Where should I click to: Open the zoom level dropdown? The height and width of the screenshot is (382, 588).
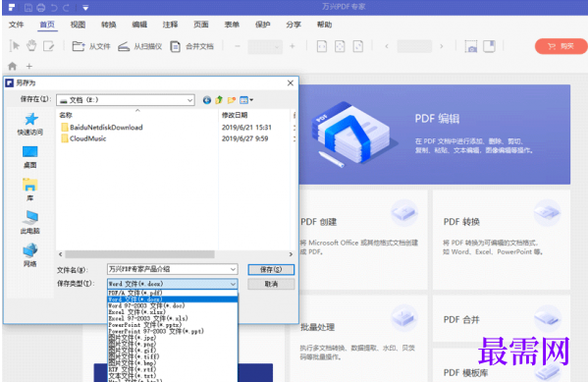[265, 46]
